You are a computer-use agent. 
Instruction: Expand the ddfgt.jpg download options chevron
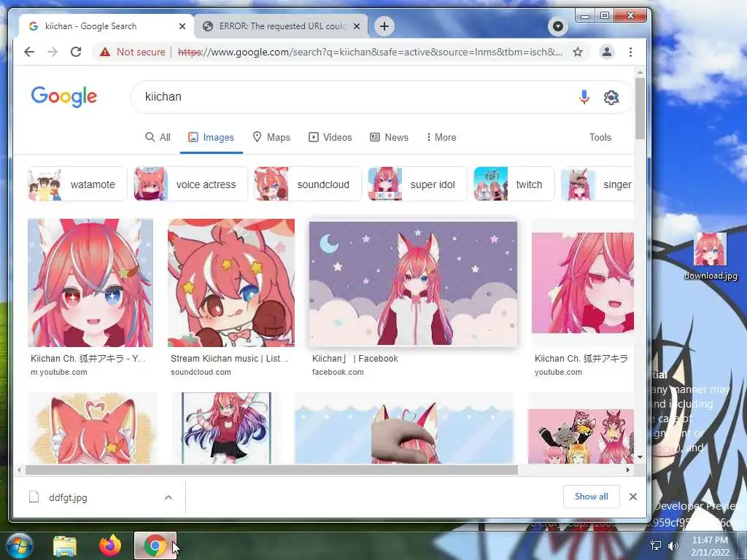click(x=169, y=497)
